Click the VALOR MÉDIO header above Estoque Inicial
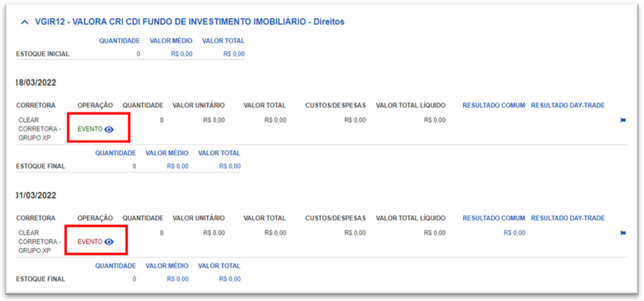Viewport: 644px width, 301px height. (171, 41)
